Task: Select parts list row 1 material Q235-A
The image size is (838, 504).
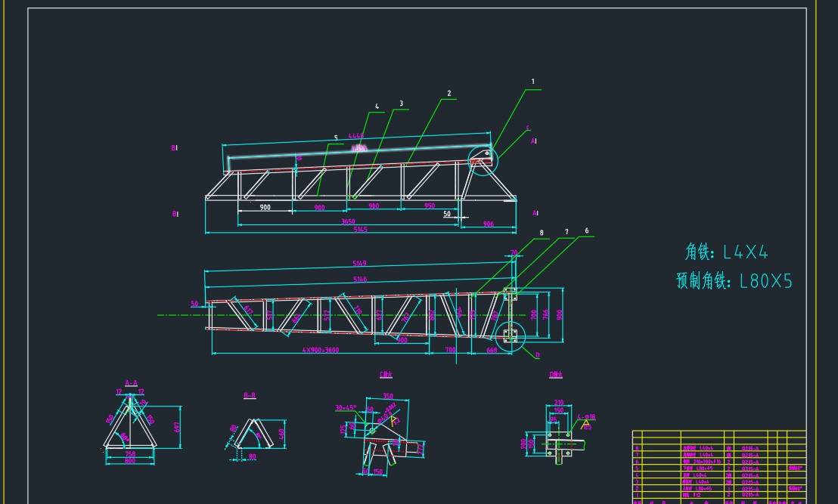Action: pyautogui.click(x=750, y=495)
